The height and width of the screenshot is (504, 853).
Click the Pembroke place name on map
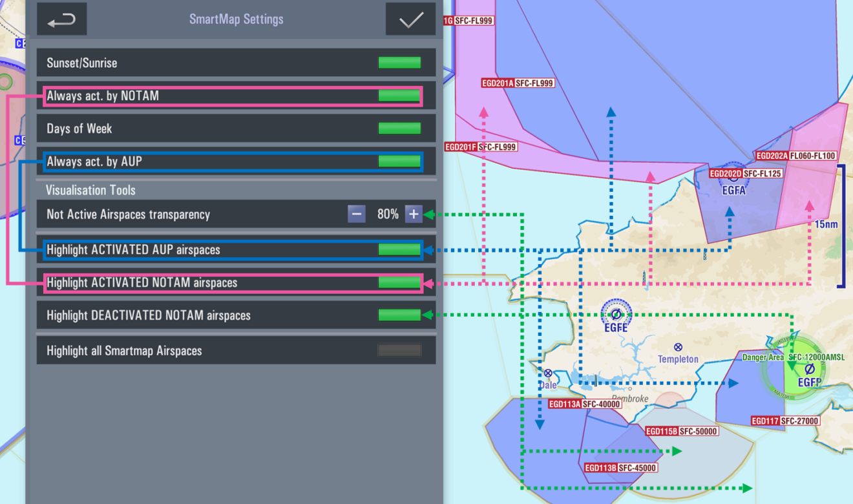(630, 399)
